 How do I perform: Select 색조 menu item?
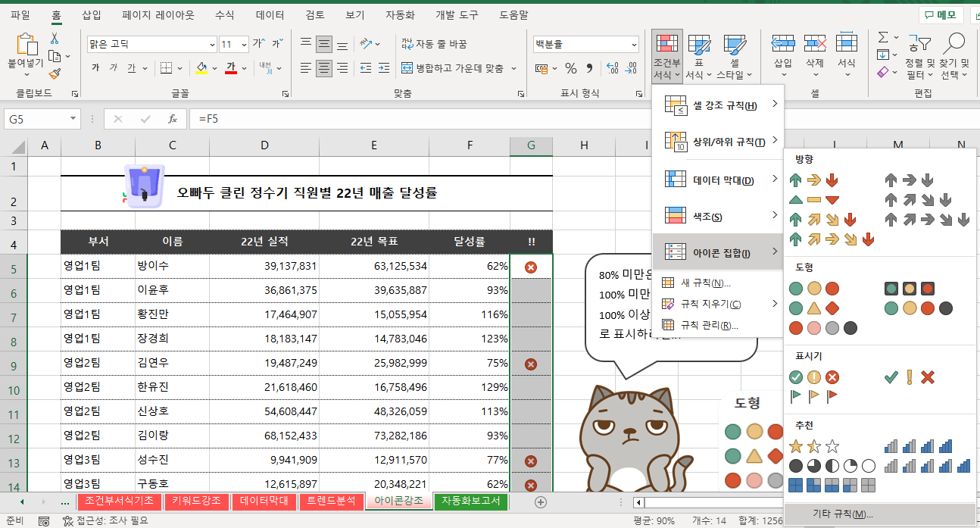(x=718, y=217)
